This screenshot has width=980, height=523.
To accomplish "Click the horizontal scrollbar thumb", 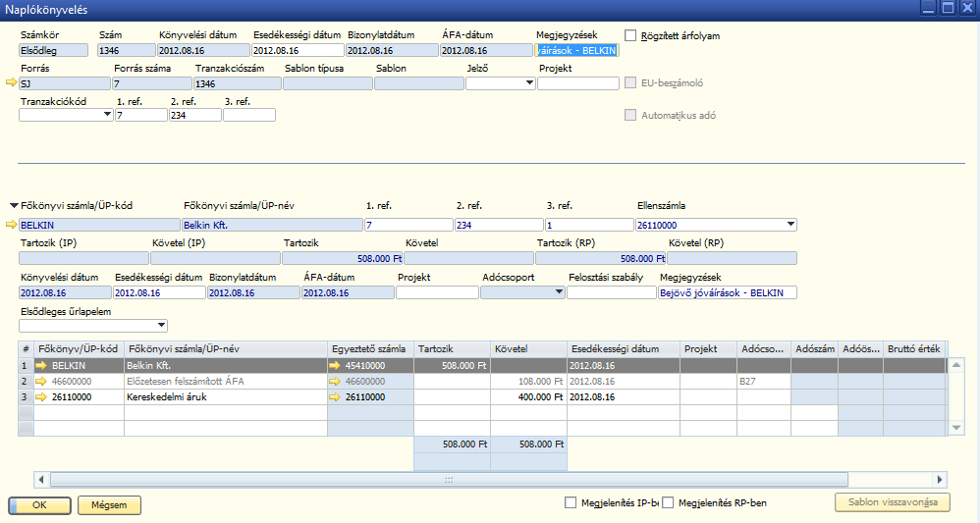I will 449,479.
